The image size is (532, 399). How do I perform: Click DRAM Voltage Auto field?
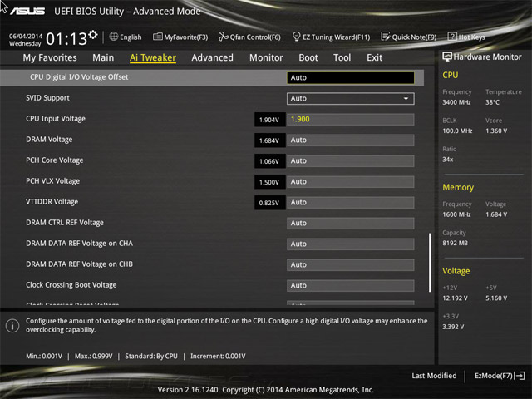point(351,140)
